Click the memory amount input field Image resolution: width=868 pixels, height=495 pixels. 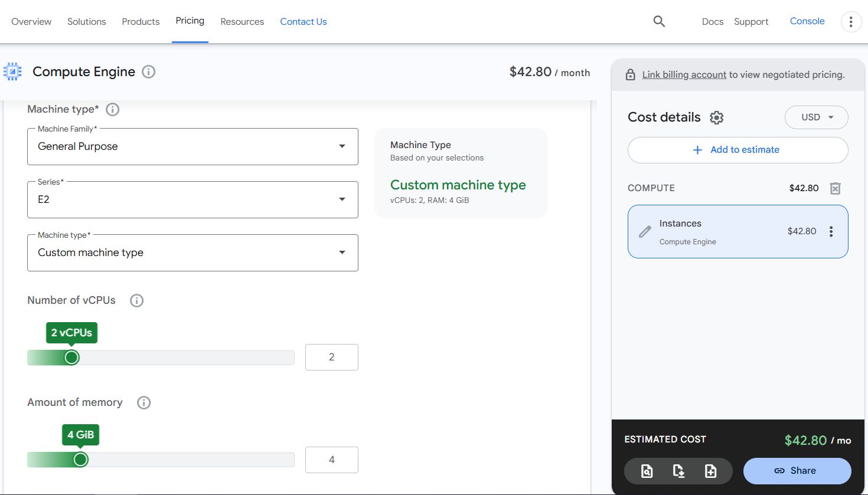[x=331, y=460]
